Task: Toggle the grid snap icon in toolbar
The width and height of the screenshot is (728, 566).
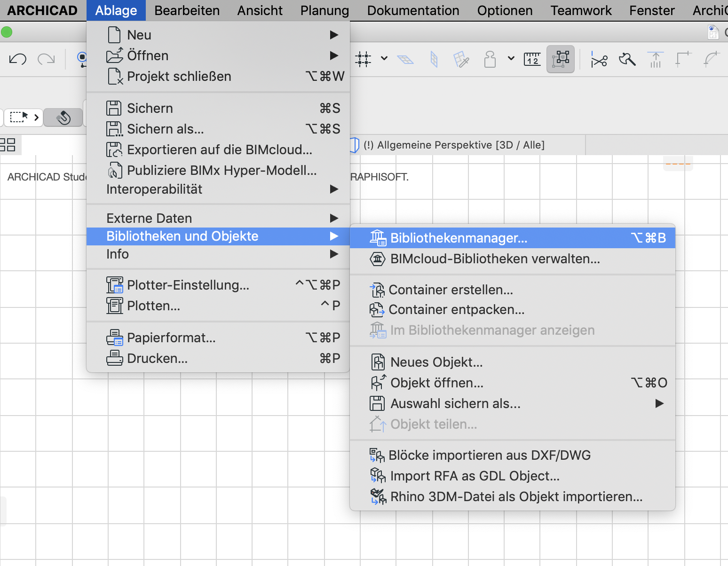Action: click(363, 59)
